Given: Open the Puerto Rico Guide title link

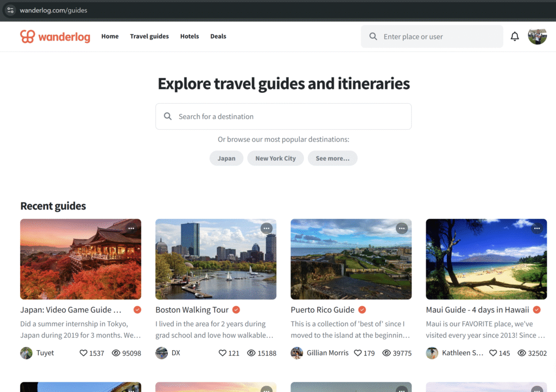Looking at the screenshot, I should point(323,310).
